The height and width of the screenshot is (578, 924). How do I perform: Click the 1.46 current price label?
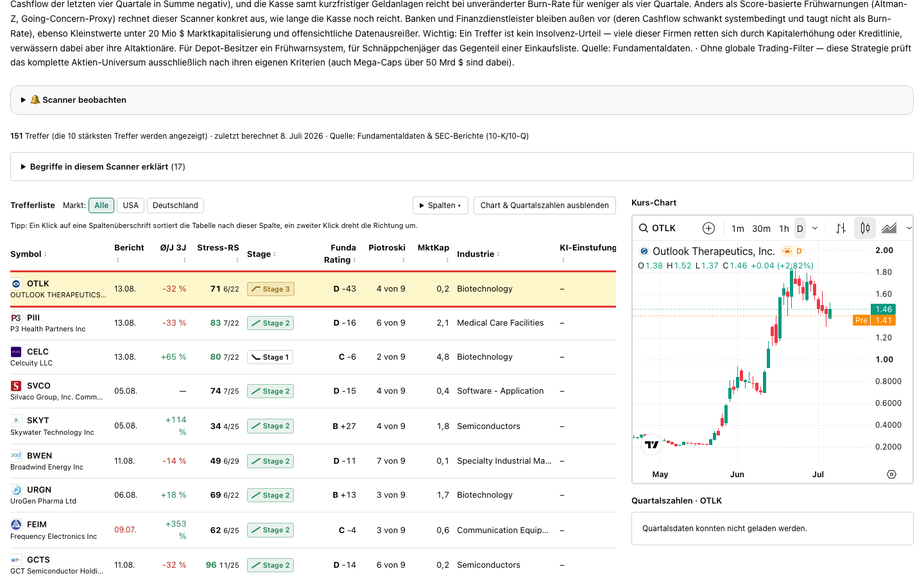point(884,310)
